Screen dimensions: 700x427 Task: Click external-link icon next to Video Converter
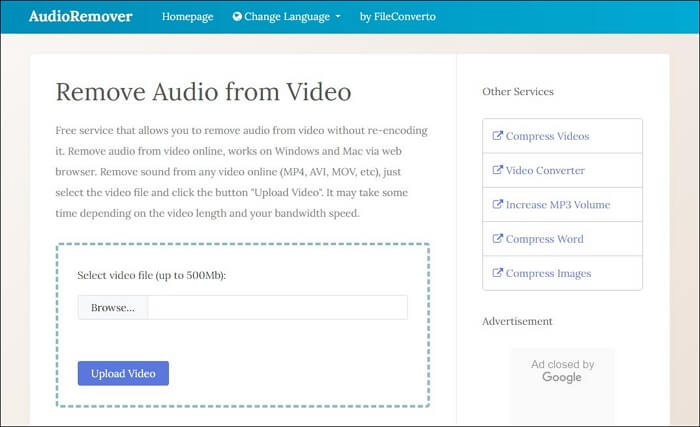click(497, 170)
